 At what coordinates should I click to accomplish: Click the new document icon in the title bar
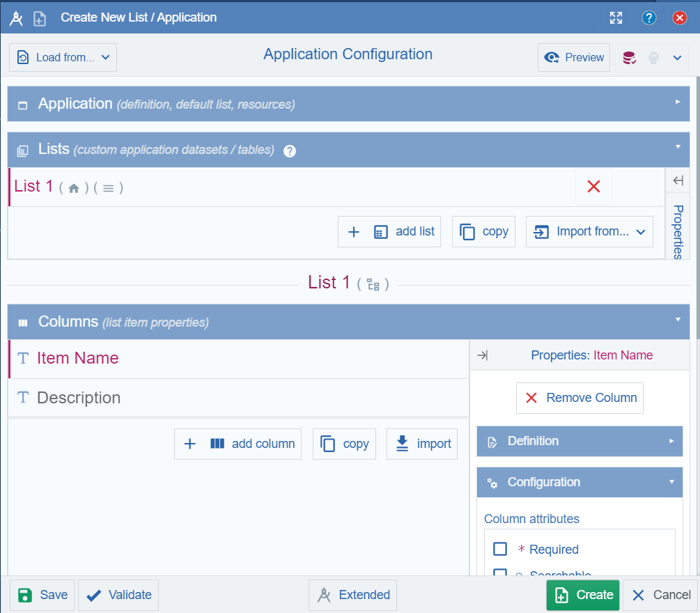40,18
